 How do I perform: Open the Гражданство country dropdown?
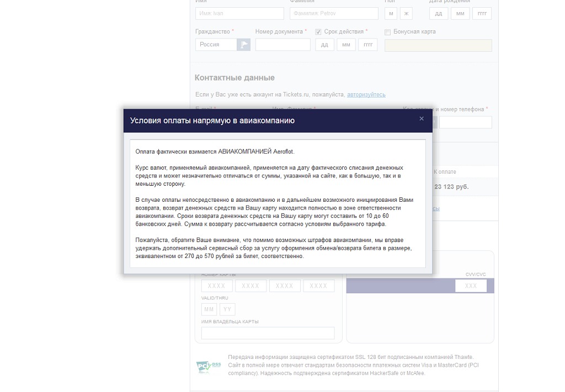click(x=216, y=45)
